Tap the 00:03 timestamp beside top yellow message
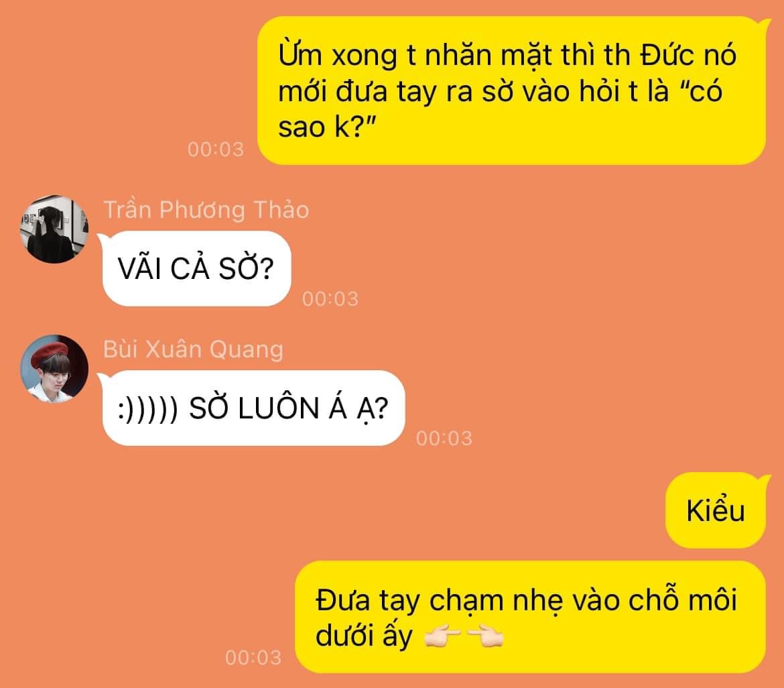This screenshot has height=688, width=784. 216,149
